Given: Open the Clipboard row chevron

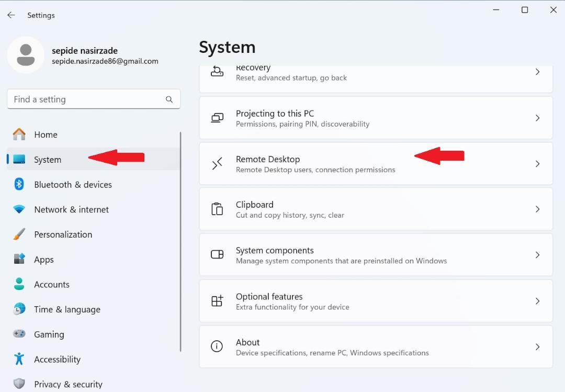Looking at the screenshot, I should click(537, 209).
